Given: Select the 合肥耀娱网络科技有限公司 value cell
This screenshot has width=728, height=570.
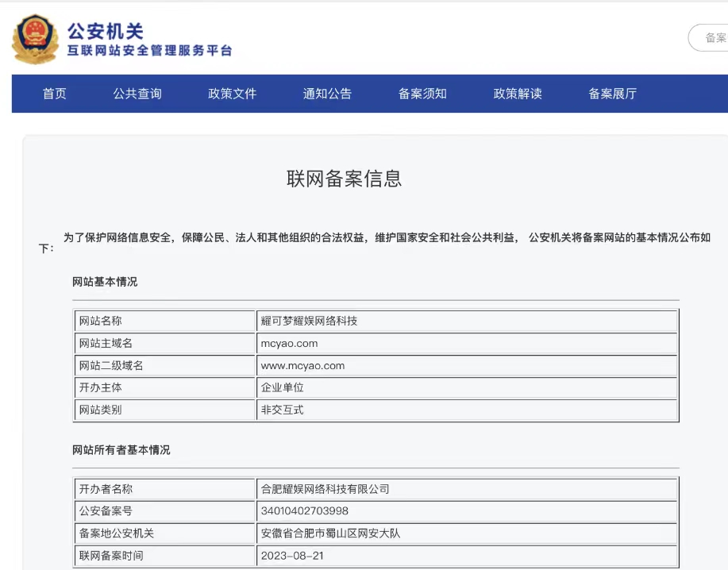Looking at the screenshot, I should coord(467,489).
